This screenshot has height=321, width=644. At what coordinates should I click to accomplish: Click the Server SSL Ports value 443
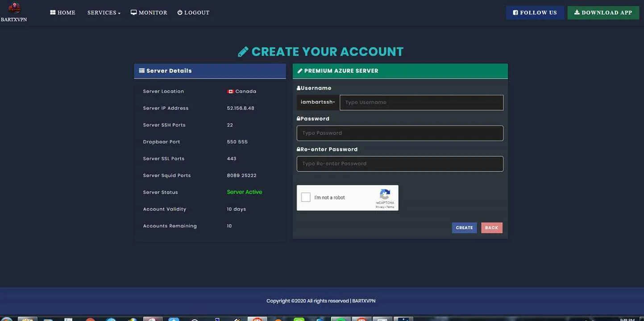click(x=232, y=159)
